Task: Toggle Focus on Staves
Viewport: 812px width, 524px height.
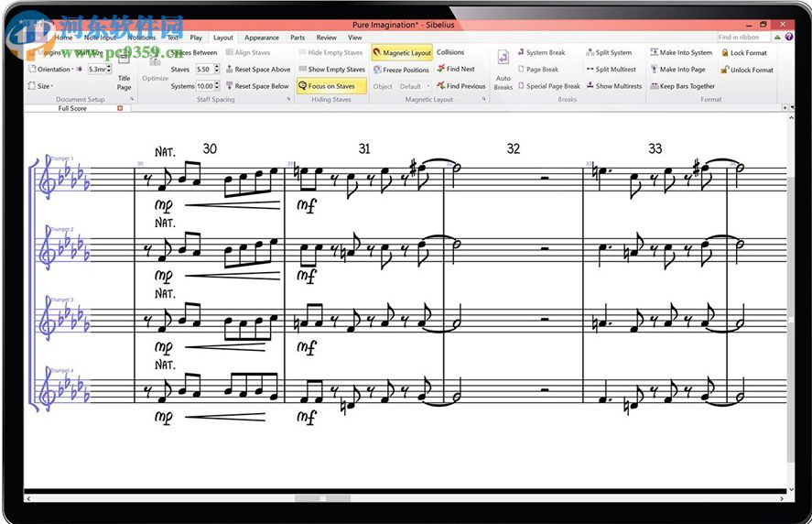Action: 331,86
